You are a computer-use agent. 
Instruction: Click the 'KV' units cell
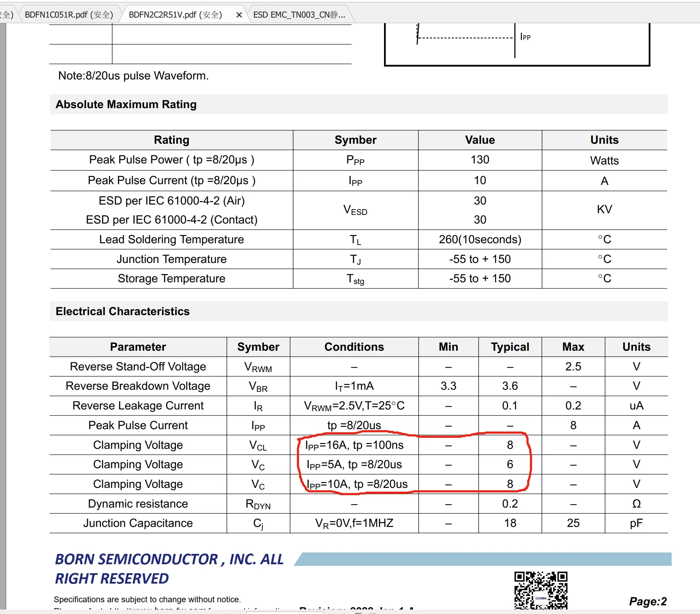point(604,209)
